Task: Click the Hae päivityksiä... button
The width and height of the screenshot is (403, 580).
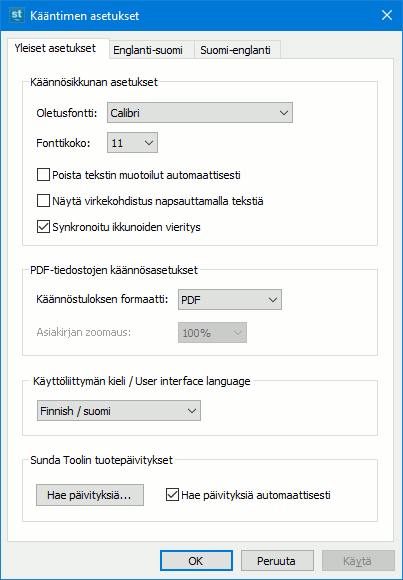Action: click(x=90, y=495)
